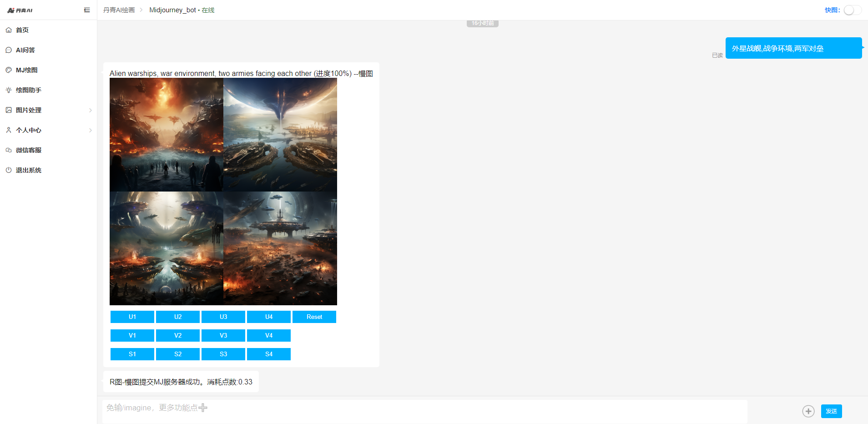Toggle the 快图 switch on
The image size is (868, 424).
tap(852, 10)
